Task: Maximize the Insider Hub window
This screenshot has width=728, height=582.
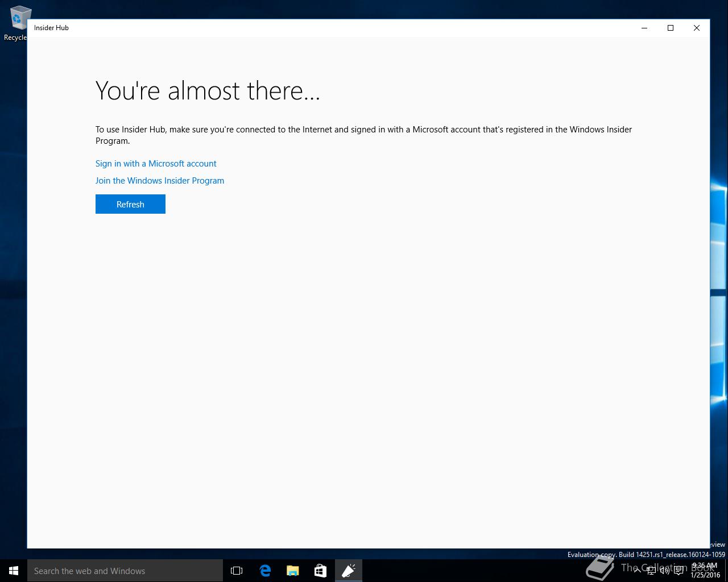Action: click(x=671, y=28)
